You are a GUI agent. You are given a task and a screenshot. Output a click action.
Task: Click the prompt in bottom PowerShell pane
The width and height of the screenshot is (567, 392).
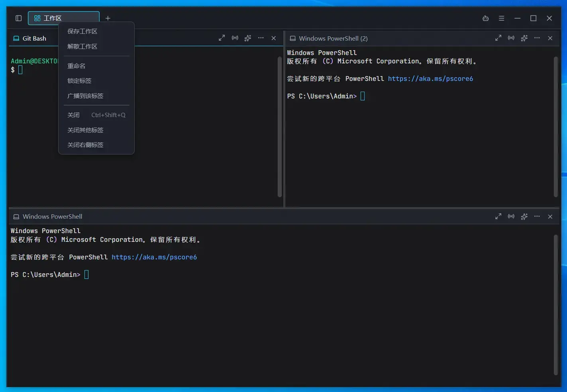(x=49, y=275)
